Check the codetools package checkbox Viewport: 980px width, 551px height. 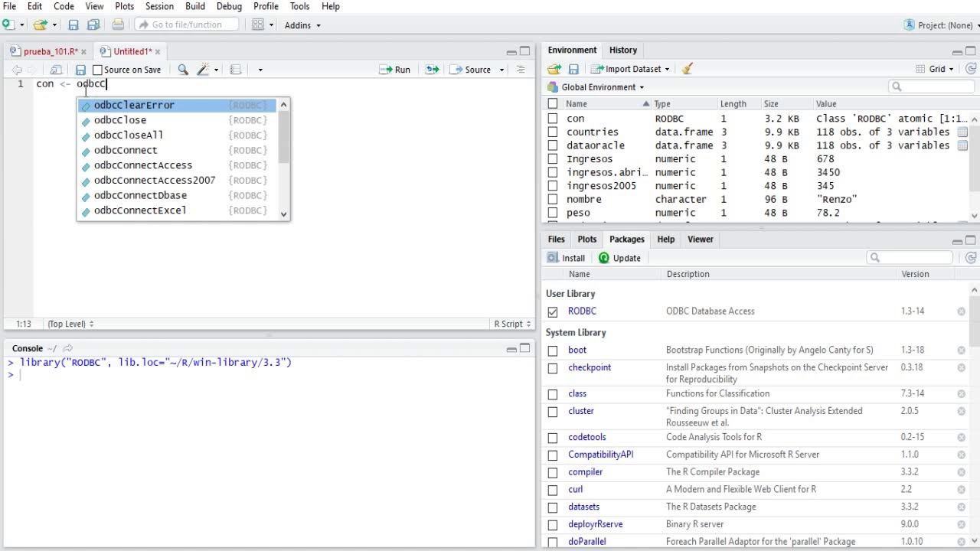coord(553,438)
